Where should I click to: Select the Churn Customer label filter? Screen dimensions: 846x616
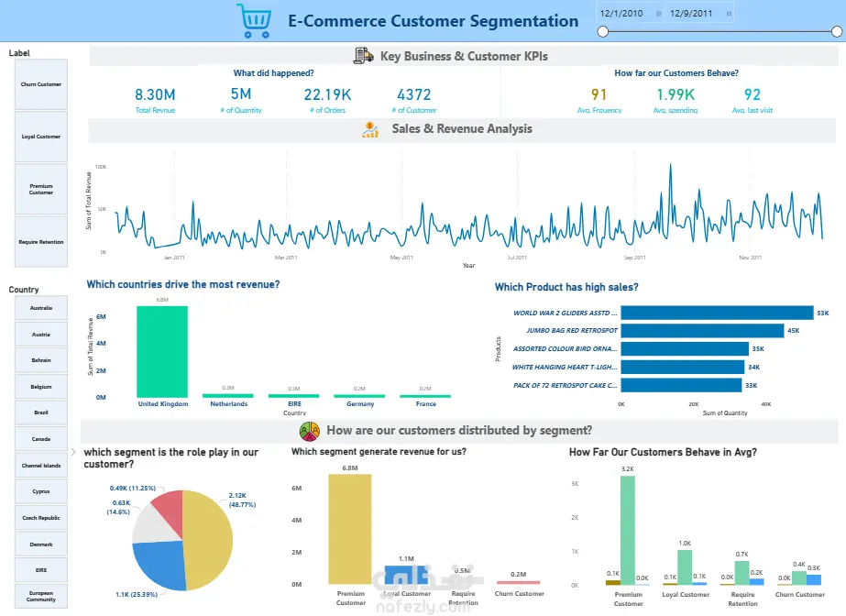click(41, 84)
